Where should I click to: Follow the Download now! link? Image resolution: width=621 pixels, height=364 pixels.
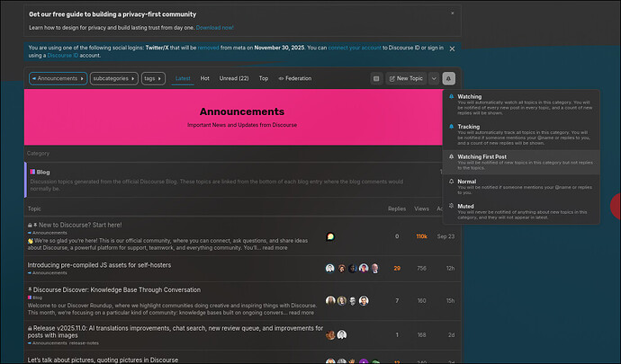(215, 28)
